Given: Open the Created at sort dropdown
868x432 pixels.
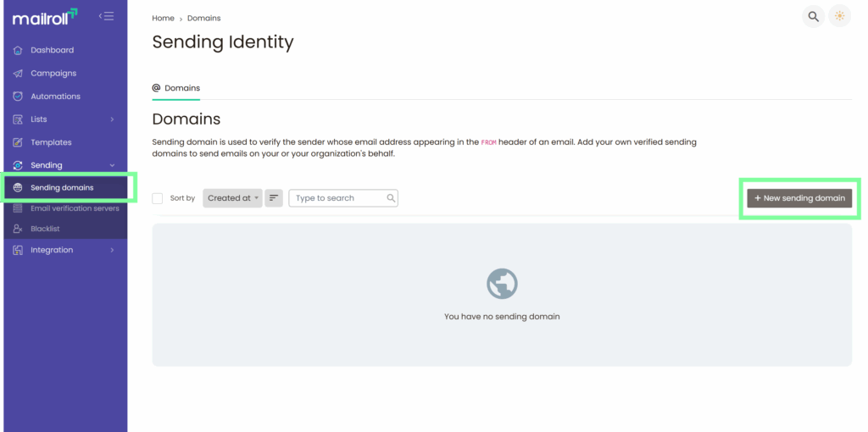Looking at the screenshot, I should [x=233, y=198].
